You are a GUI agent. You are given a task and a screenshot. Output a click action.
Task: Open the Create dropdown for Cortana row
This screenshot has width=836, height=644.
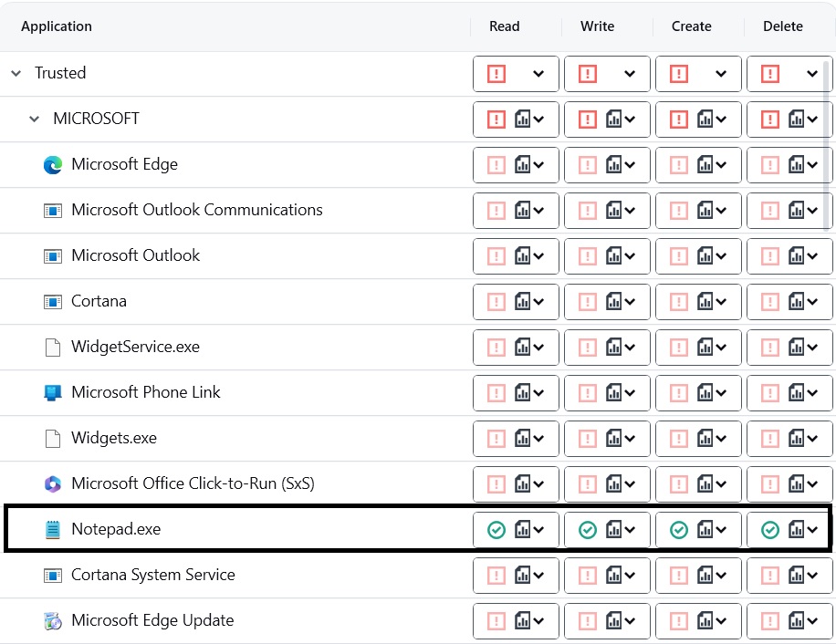[x=721, y=302]
